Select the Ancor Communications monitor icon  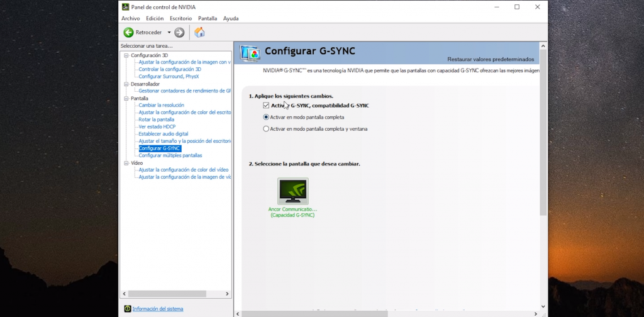click(x=292, y=191)
